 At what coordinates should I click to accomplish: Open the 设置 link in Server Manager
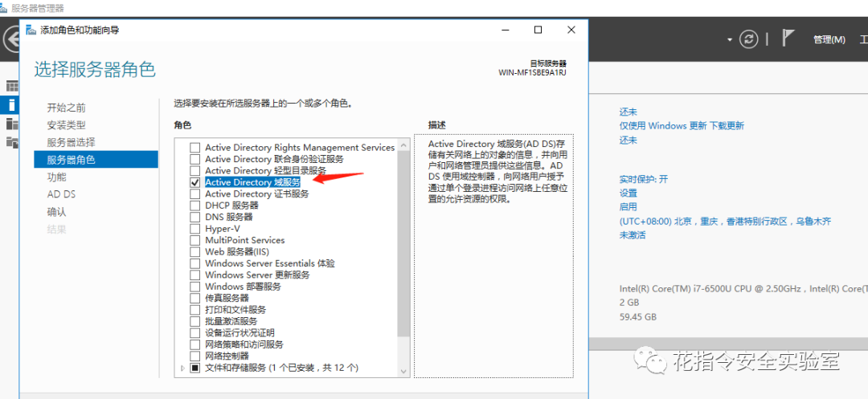click(x=628, y=193)
